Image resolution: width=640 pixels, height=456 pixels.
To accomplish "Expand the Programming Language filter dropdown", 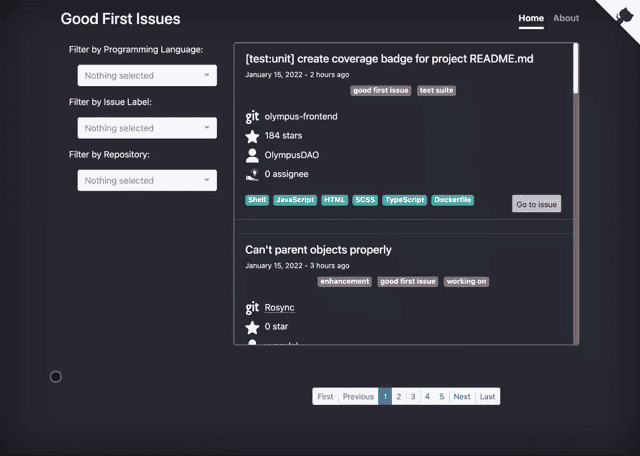I will click(x=147, y=76).
